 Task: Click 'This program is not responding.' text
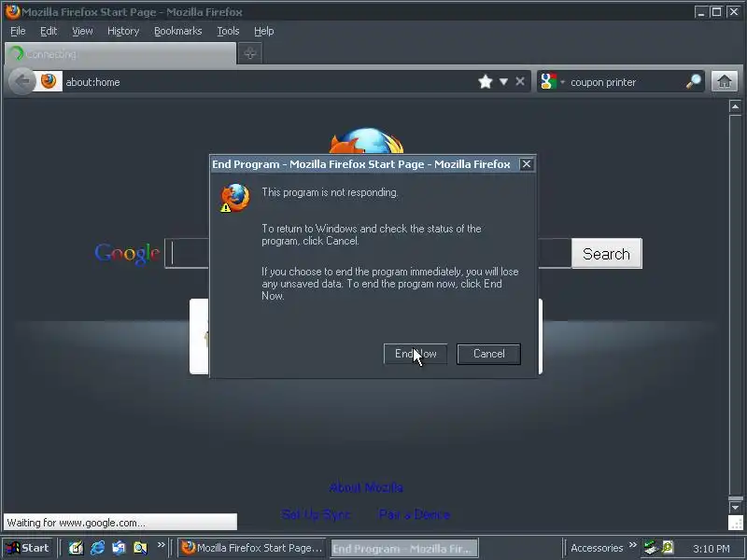[x=330, y=192]
